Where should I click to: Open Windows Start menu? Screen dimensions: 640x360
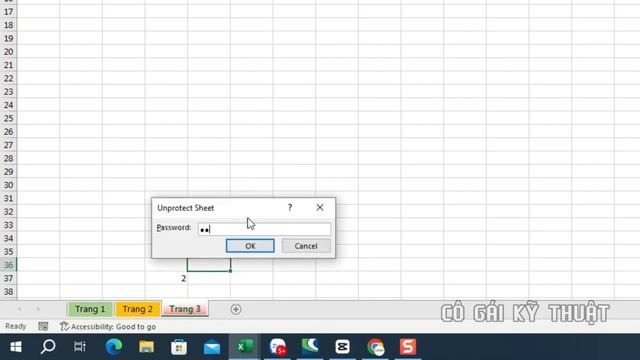point(16,347)
